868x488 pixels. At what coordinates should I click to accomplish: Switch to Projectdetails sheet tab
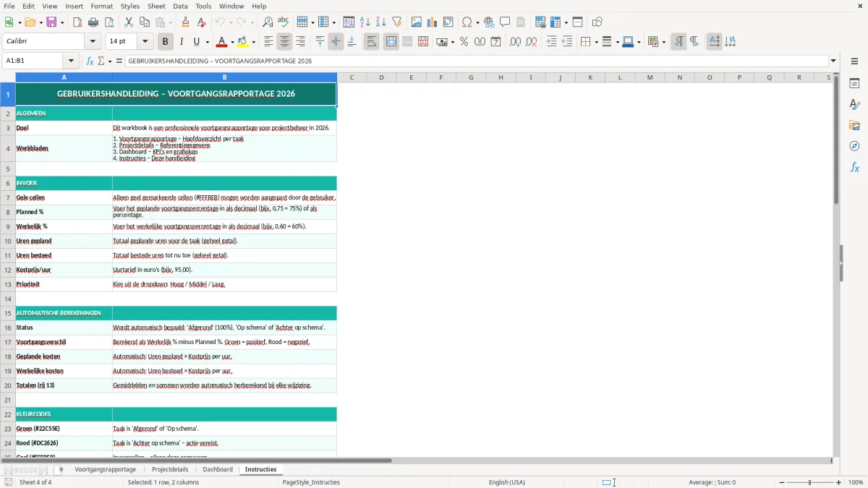click(x=170, y=469)
